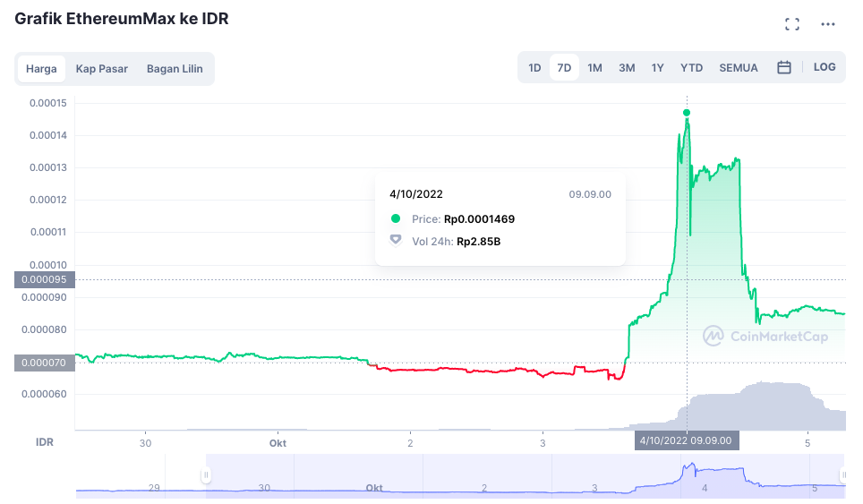Select YTD time range

point(691,68)
